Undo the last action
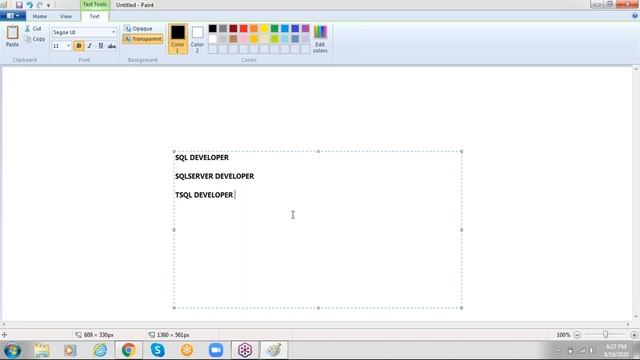Image resolution: width=640 pixels, height=360 pixels. pyautogui.click(x=29, y=5)
